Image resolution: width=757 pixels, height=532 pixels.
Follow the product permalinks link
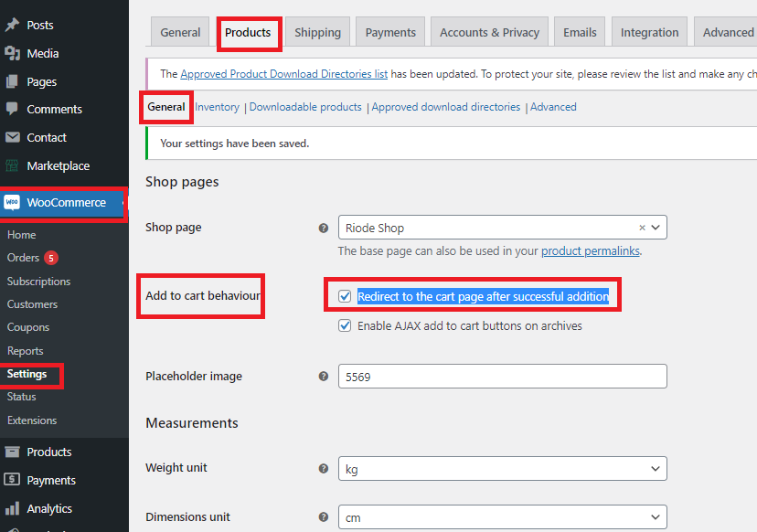coord(591,251)
